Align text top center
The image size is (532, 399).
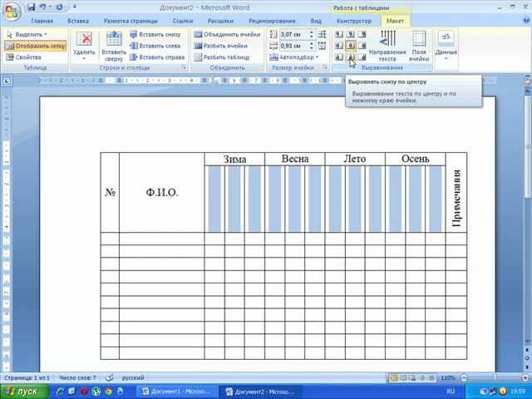(x=351, y=34)
